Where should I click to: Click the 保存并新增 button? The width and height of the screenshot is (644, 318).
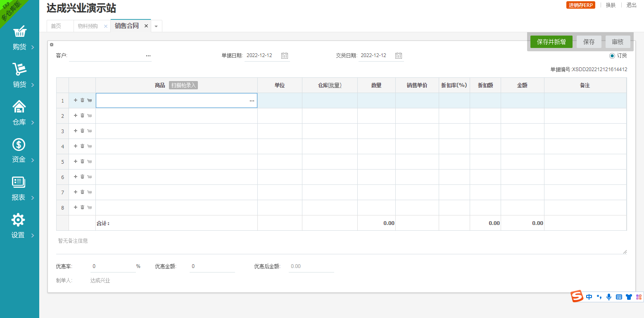coord(551,42)
